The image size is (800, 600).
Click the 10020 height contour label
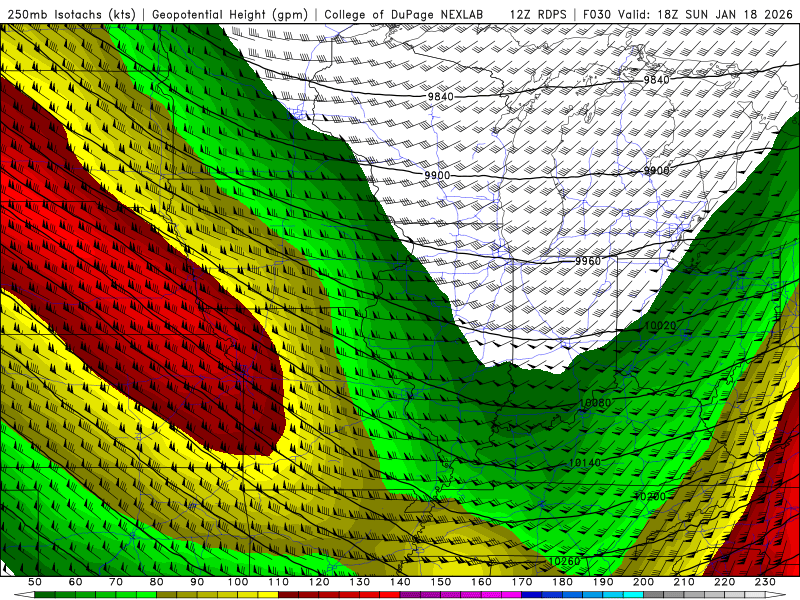click(660, 326)
